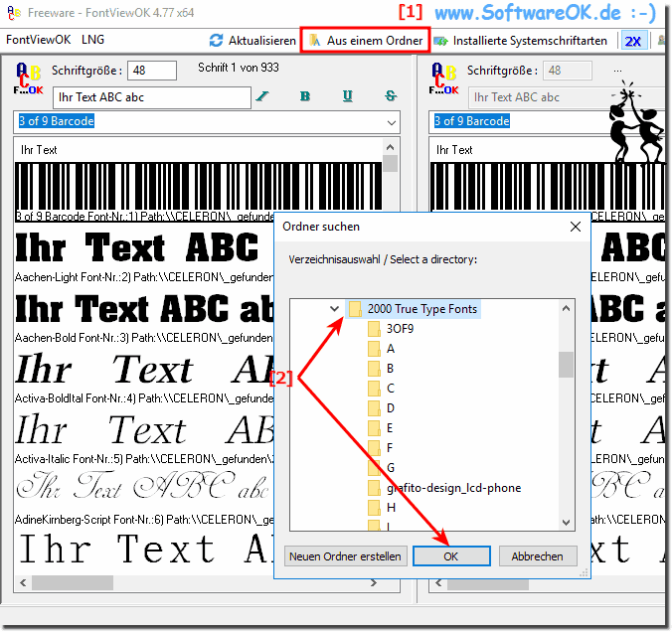Screen dimensions: 672x632
Task: Click 'Neuen Ordner erstellen' button
Action: pos(345,556)
